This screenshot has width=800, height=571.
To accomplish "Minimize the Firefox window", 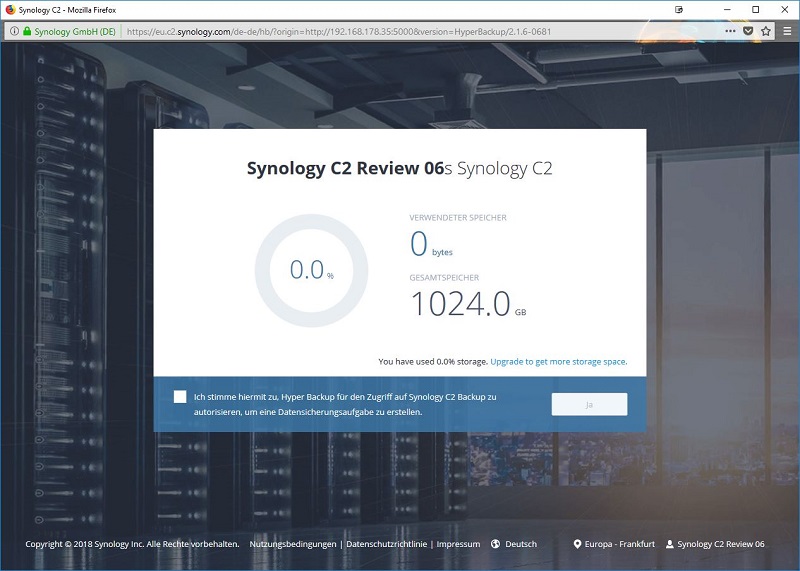I will pyautogui.click(x=727, y=10).
